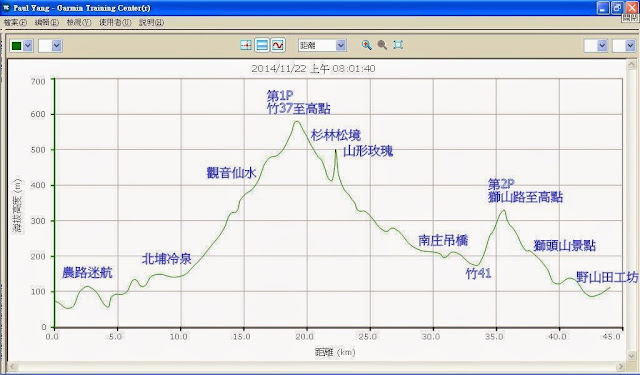Click the zoom out magnifier icon
The width and height of the screenshot is (640, 375).
point(382,45)
